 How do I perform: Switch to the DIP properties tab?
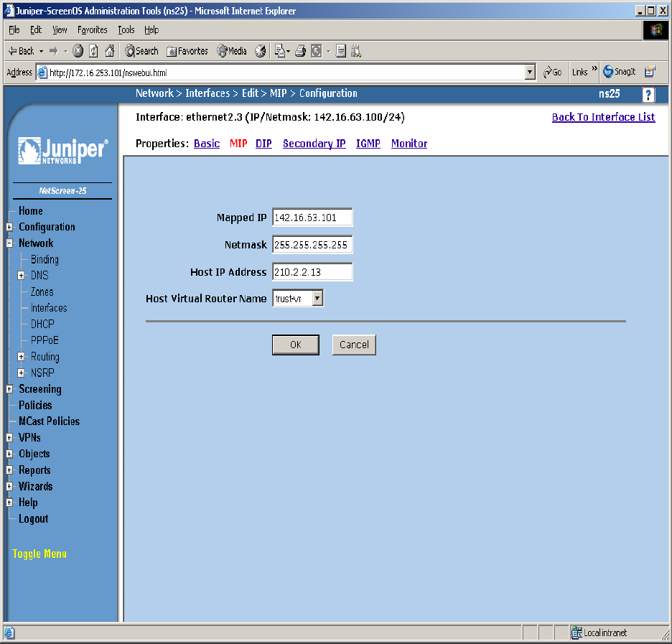click(x=263, y=144)
